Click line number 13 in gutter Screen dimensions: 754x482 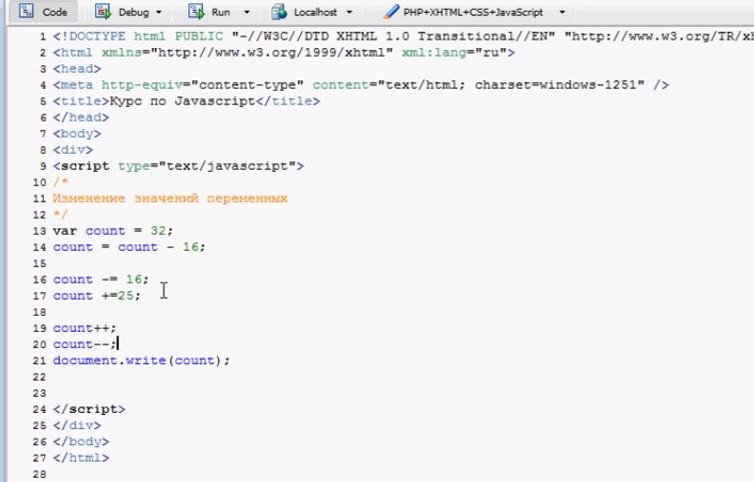point(39,231)
